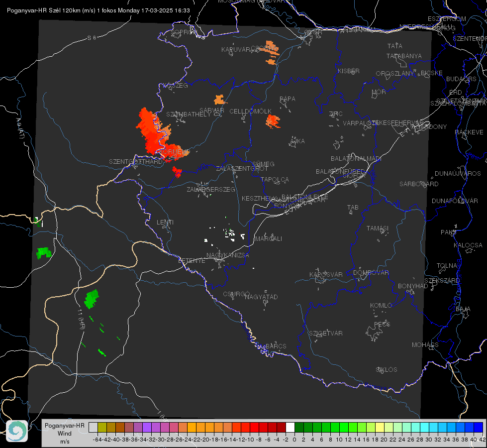The height and width of the screenshot is (448, 487).
Task: Click the ZALAEGERSZEG city label
Action: [x=211, y=189]
